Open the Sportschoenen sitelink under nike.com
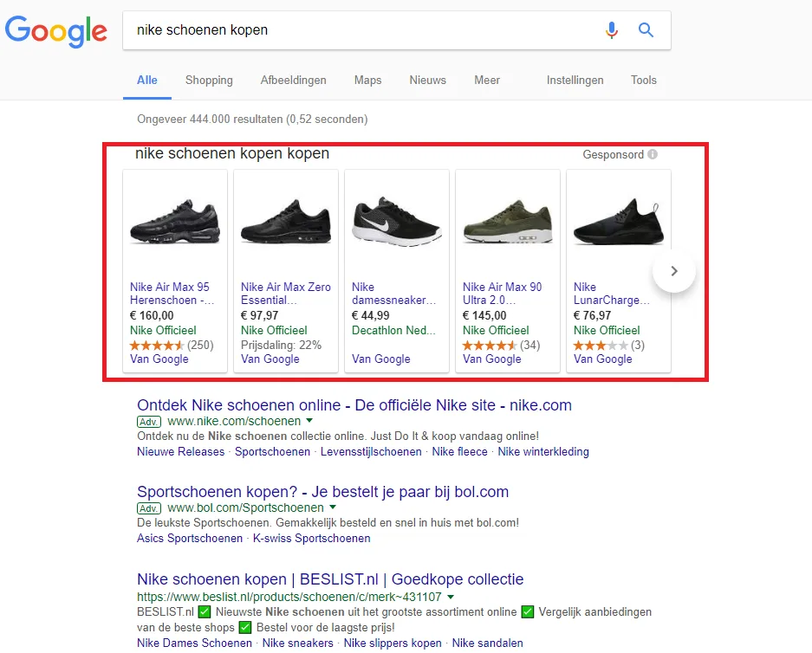 point(272,452)
